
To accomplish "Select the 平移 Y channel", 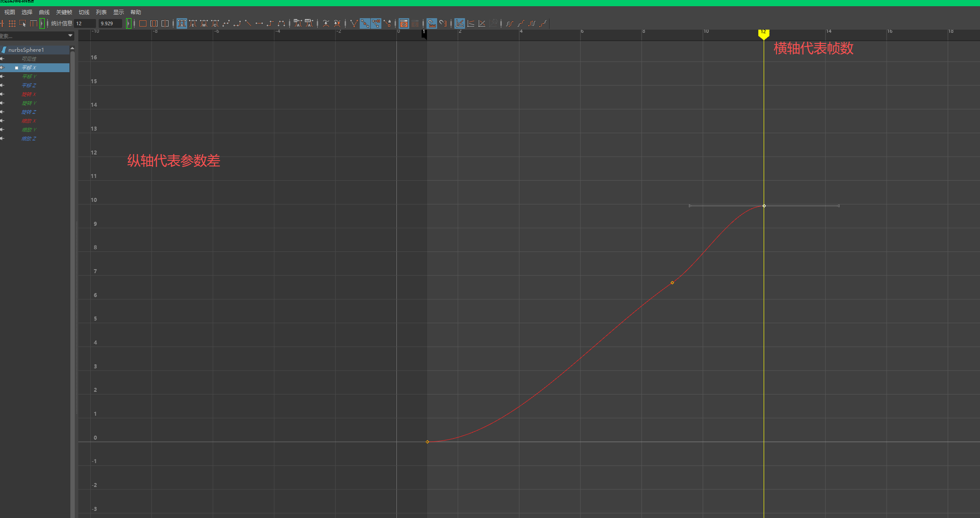I will coord(29,77).
